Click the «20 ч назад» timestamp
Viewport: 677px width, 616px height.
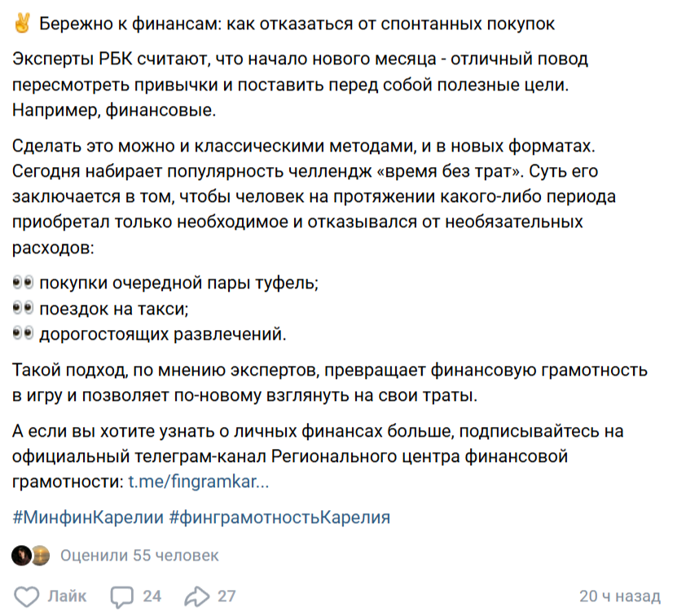(619, 596)
